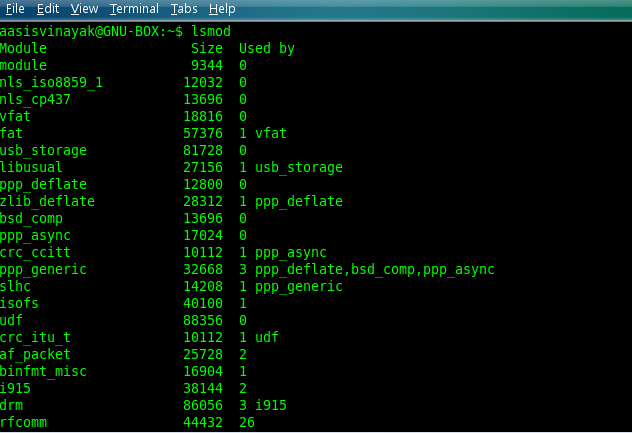This screenshot has height=433, width=632.
Task: Open the Edit menu
Action: click(48, 9)
